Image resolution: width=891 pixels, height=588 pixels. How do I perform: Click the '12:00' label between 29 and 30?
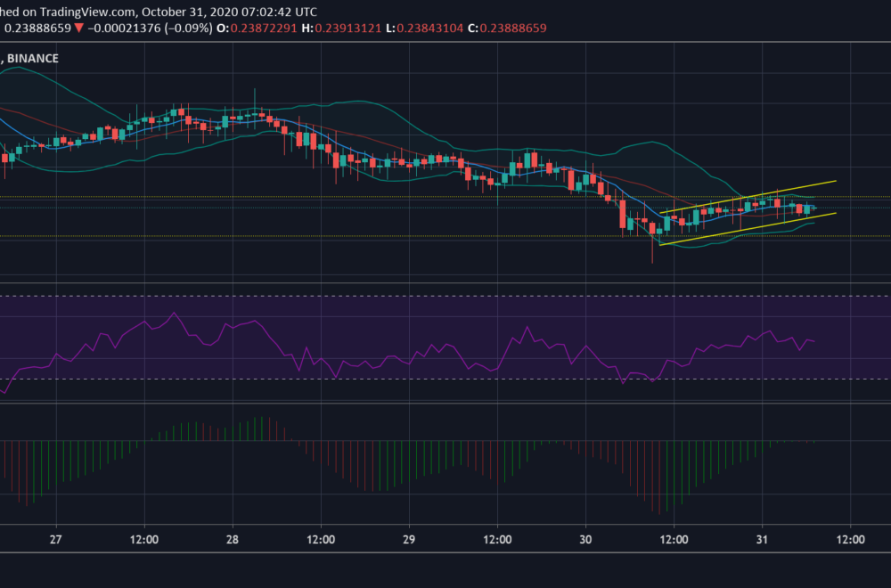click(497, 539)
